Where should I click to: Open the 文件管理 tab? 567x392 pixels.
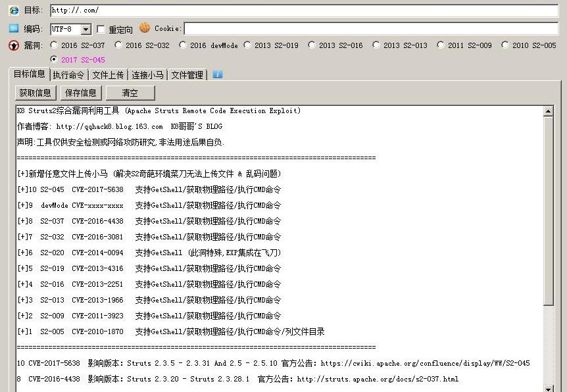(x=187, y=75)
